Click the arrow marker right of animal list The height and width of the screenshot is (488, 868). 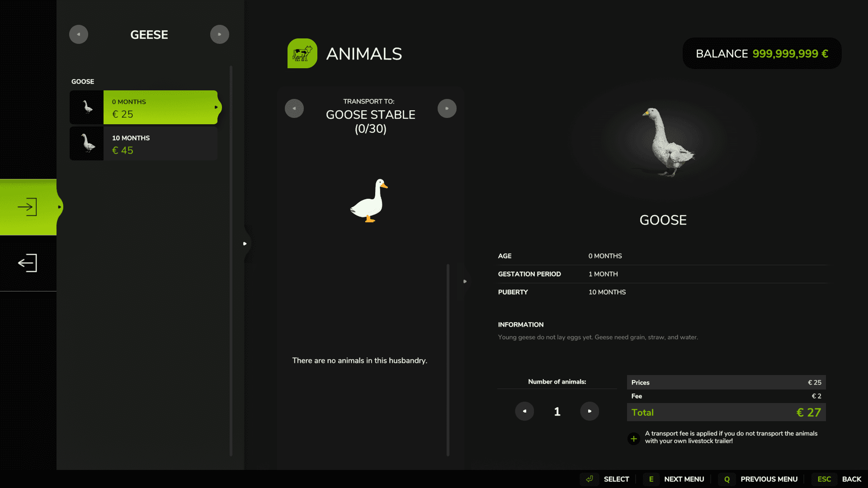click(245, 244)
